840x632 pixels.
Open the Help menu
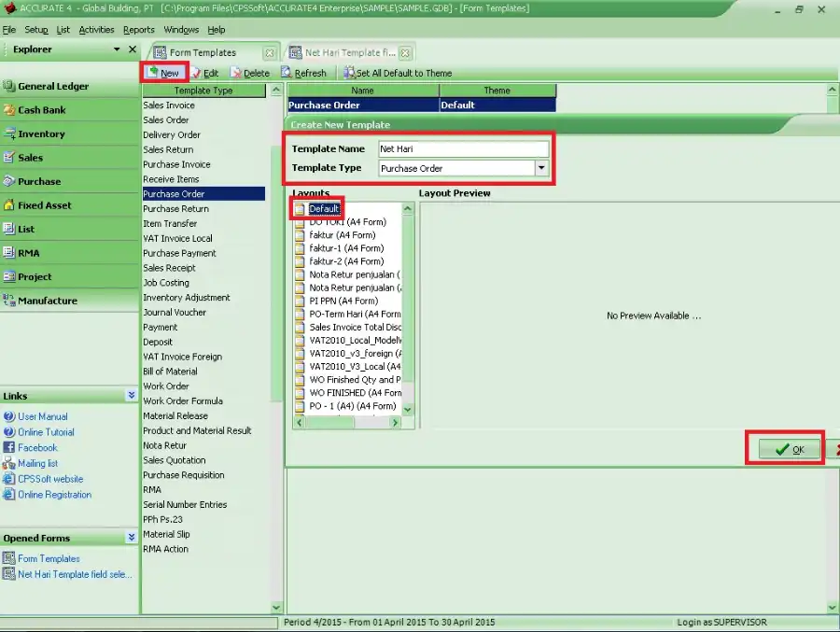(217, 30)
